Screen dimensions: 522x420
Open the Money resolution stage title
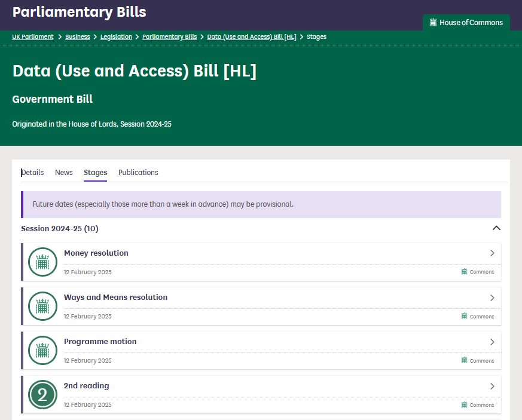[96, 253]
